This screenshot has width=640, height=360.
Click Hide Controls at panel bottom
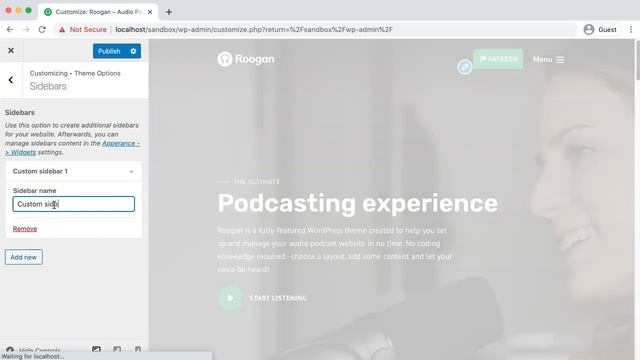[x=33, y=350]
